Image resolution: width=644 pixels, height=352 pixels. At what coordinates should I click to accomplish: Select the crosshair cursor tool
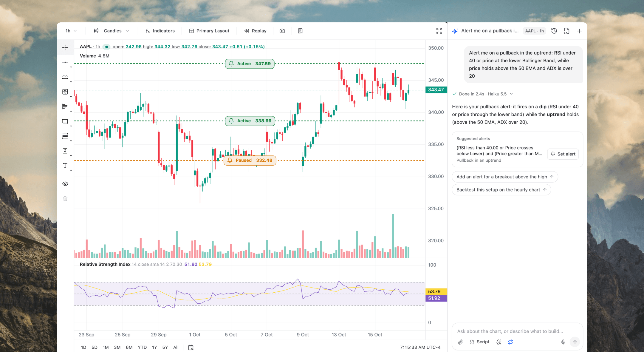click(x=65, y=47)
